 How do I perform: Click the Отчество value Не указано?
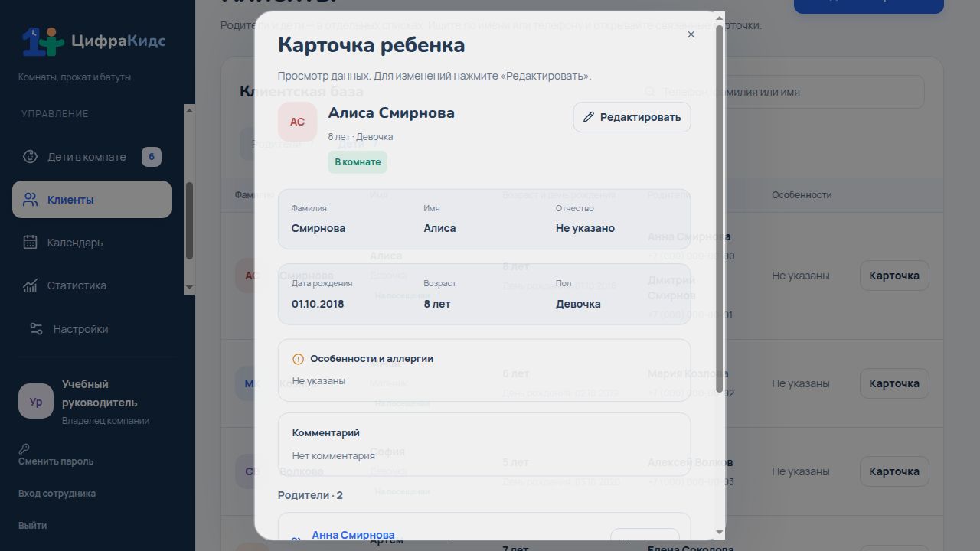tap(585, 228)
